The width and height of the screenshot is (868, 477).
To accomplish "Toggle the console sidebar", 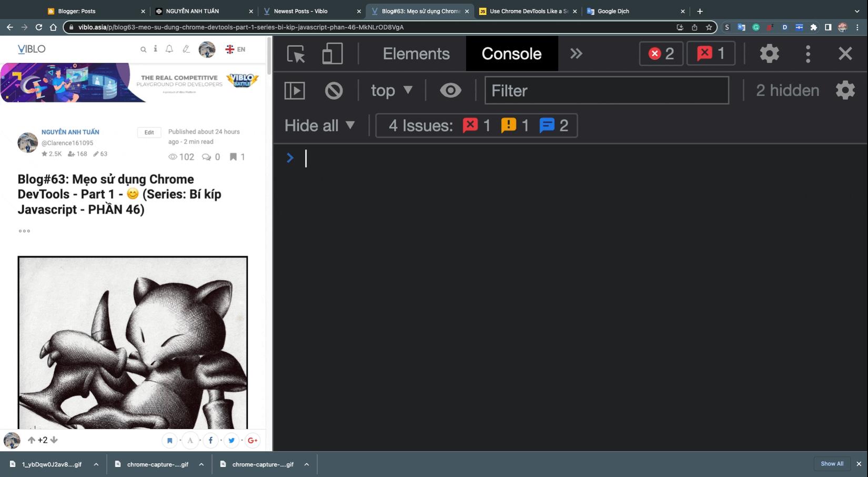I will 295,90.
